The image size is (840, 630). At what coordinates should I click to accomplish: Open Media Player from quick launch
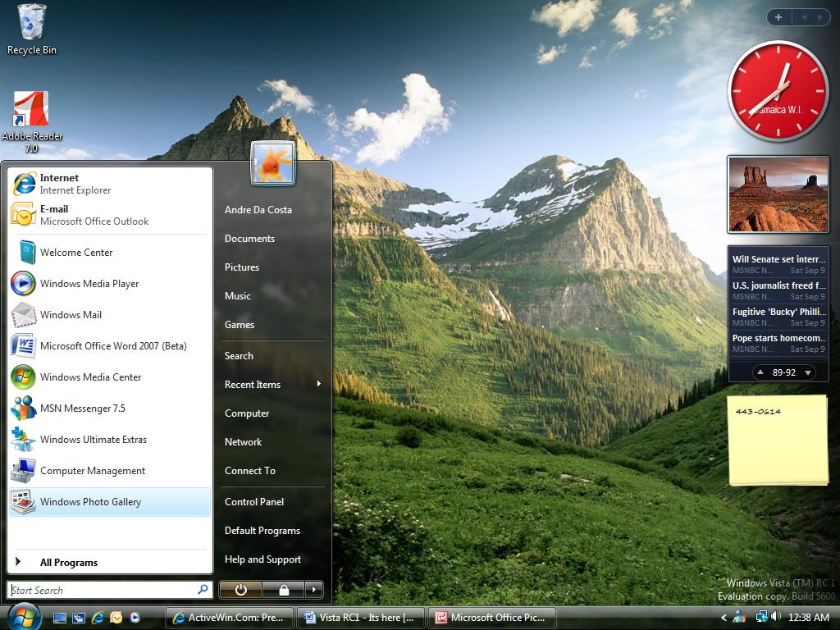pos(135,618)
